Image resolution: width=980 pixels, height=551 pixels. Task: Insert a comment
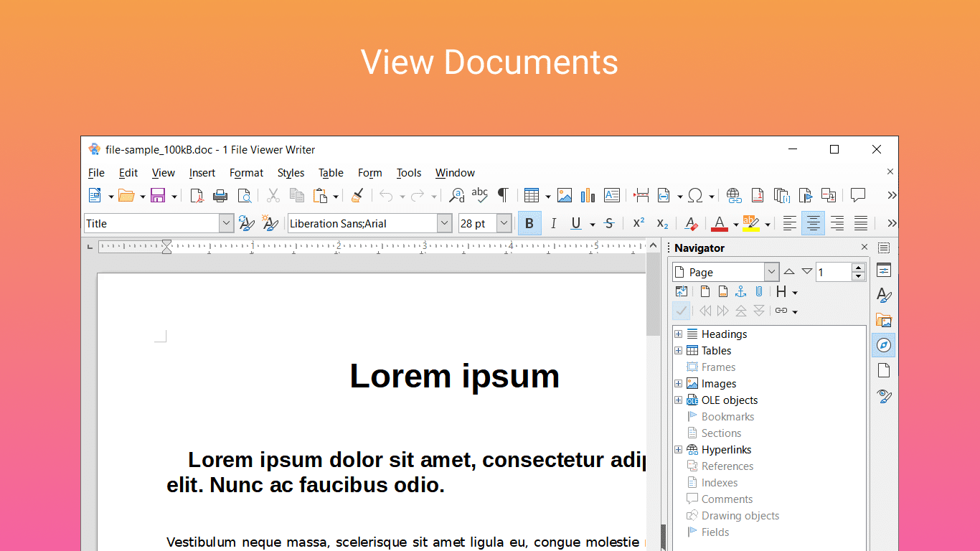click(x=858, y=195)
